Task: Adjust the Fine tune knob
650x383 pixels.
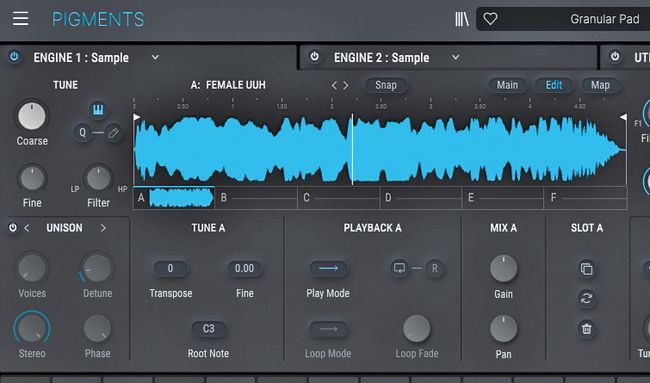Action: pyautogui.click(x=32, y=179)
